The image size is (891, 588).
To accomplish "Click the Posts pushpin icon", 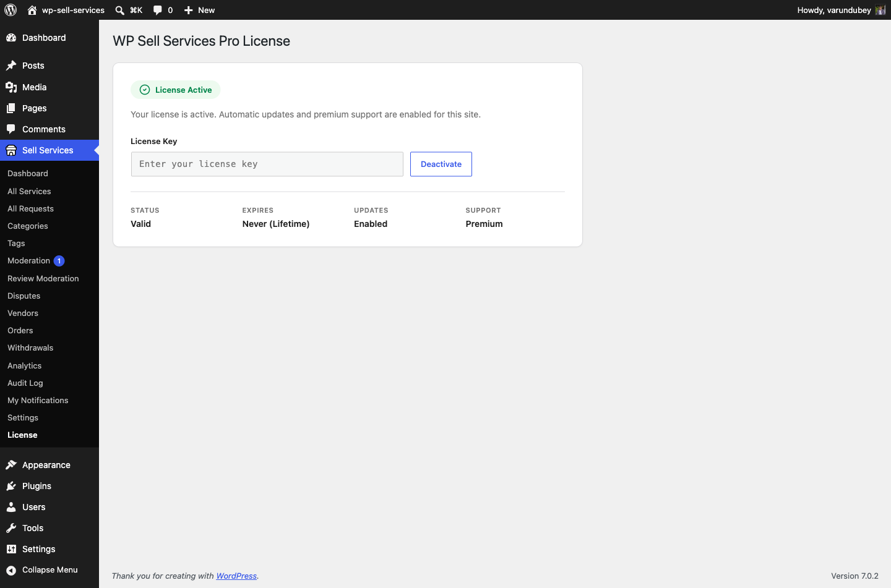I will tap(11, 66).
